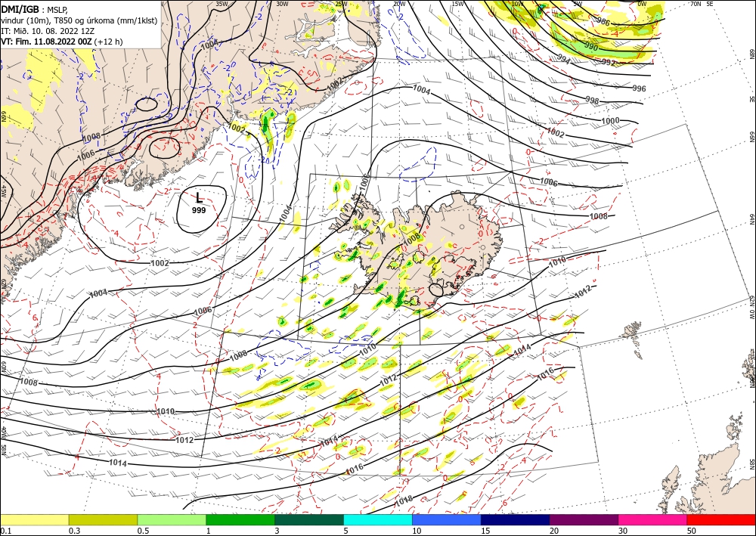Select the dark green 3–5 legend swatch
This screenshot has height=536, width=756.
[309, 519]
